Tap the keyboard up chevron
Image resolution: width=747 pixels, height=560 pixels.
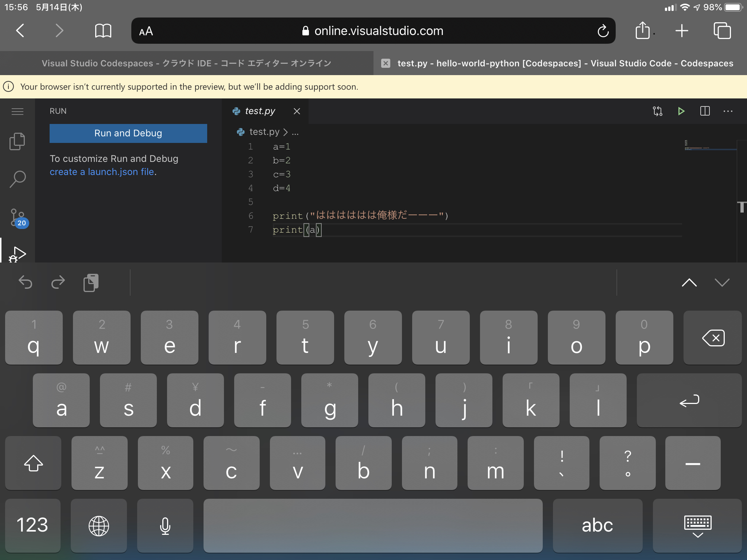tap(689, 283)
